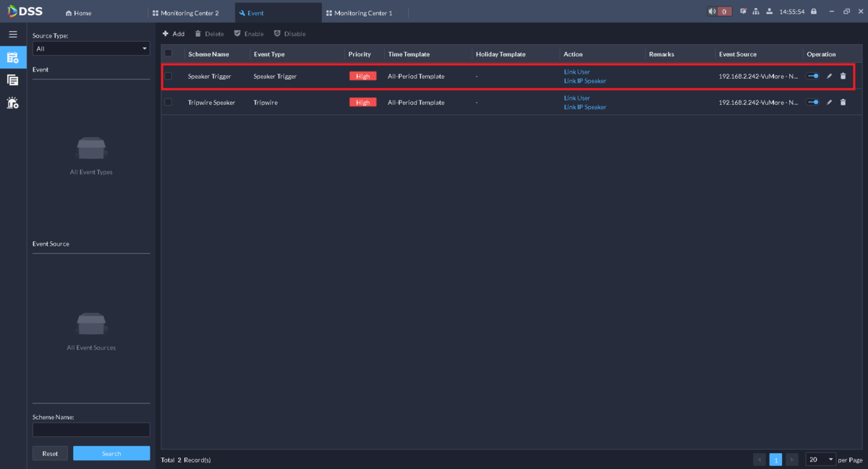The image size is (868, 469).
Task: Open Link User in Tripwire Speaker row
Action: click(577, 98)
